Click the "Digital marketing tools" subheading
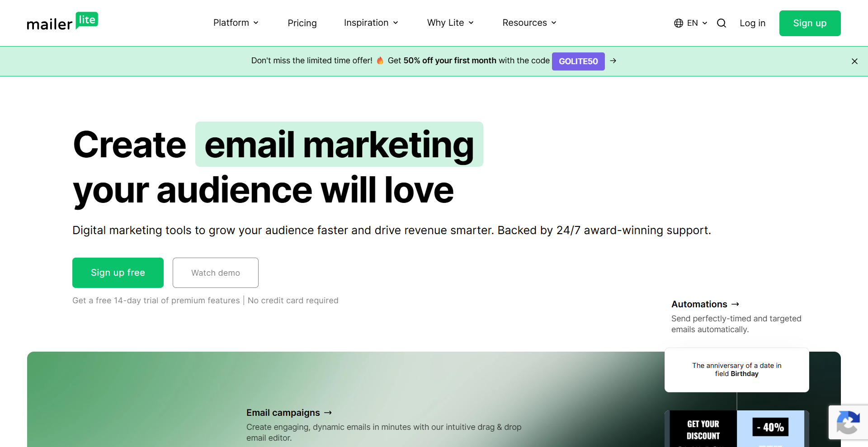The image size is (868, 447). tap(392, 230)
